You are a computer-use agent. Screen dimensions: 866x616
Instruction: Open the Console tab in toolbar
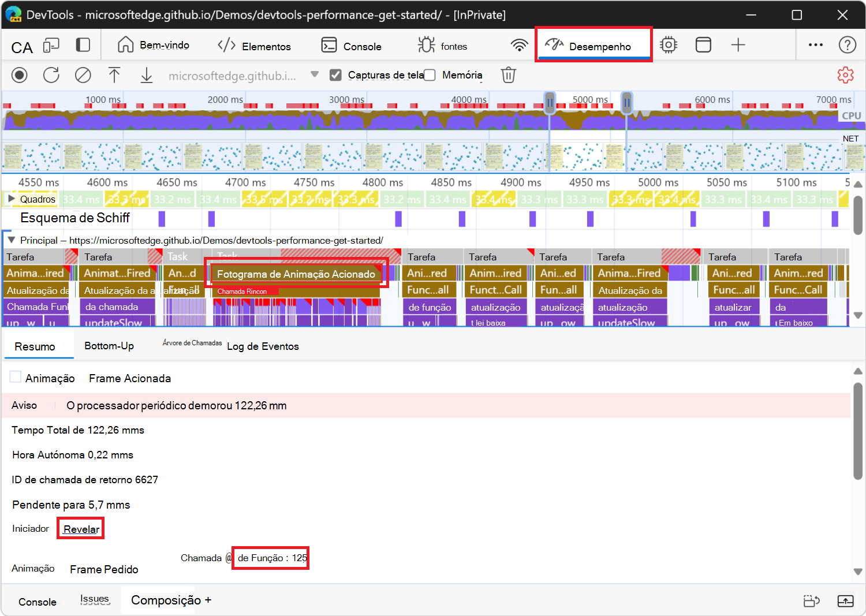[352, 46]
